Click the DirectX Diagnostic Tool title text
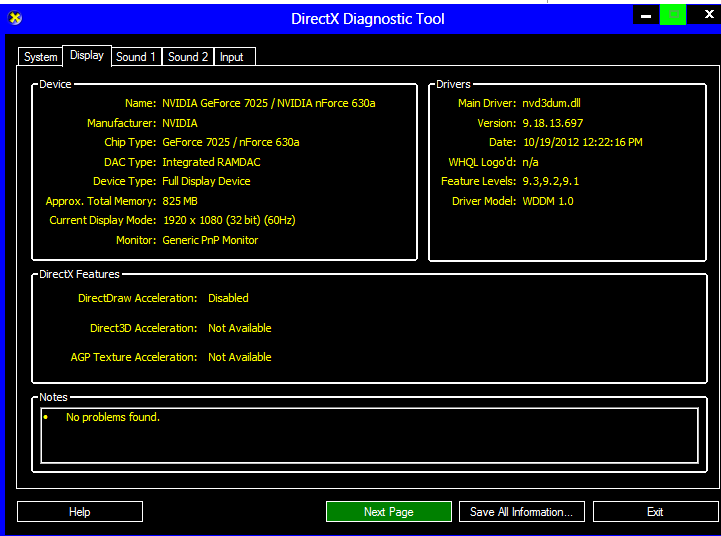The image size is (721, 536). (x=367, y=19)
